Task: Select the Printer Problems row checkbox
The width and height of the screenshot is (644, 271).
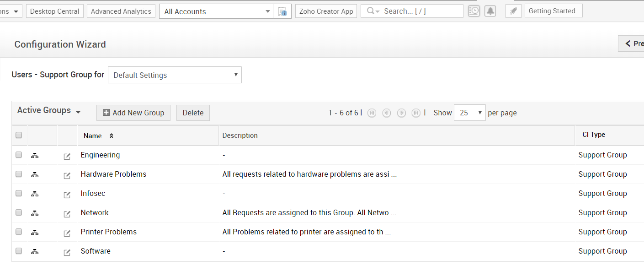Action: [19, 232]
